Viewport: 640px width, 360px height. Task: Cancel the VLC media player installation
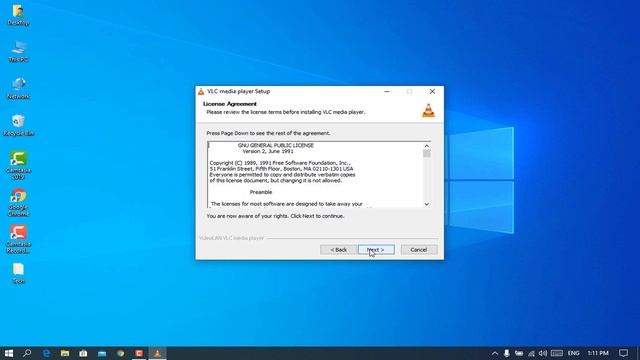419,249
